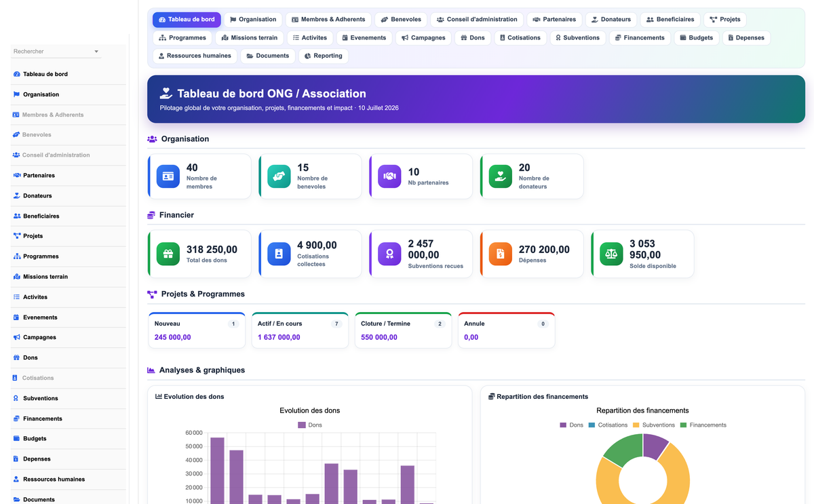This screenshot has height=504, width=814.
Task: Click the sidebar Activites list icon
Action: tap(16, 297)
